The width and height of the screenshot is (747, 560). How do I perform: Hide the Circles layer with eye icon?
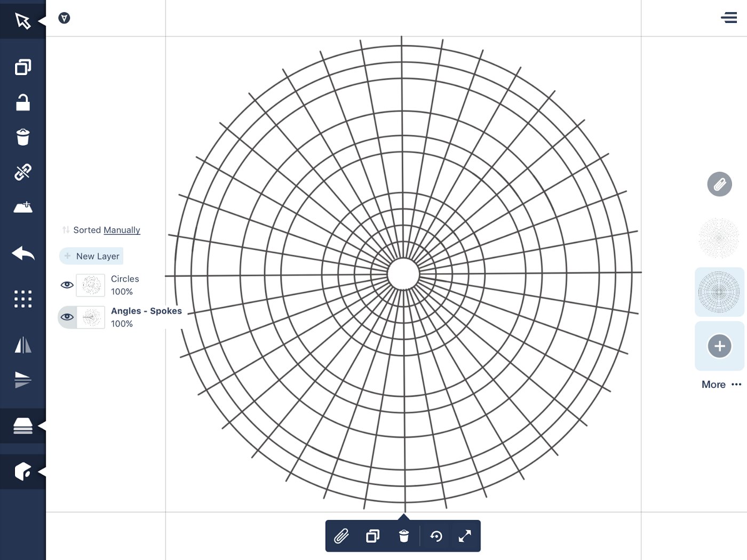(x=67, y=285)
